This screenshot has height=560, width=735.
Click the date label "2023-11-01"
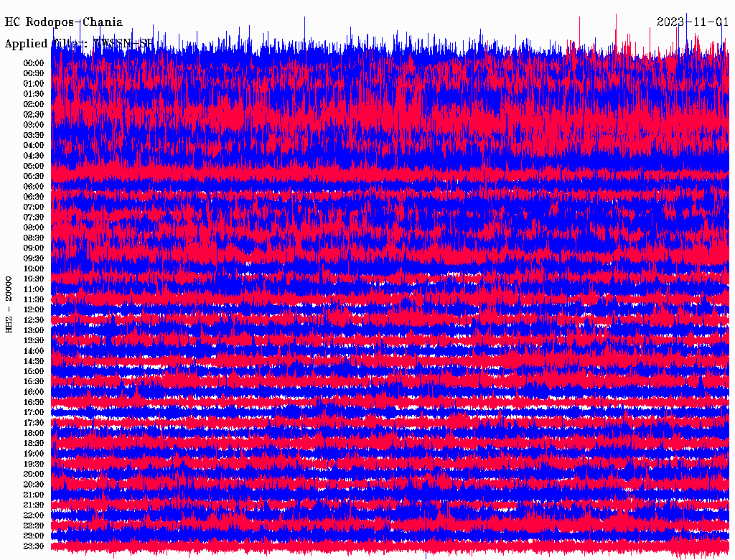(693, 22)
